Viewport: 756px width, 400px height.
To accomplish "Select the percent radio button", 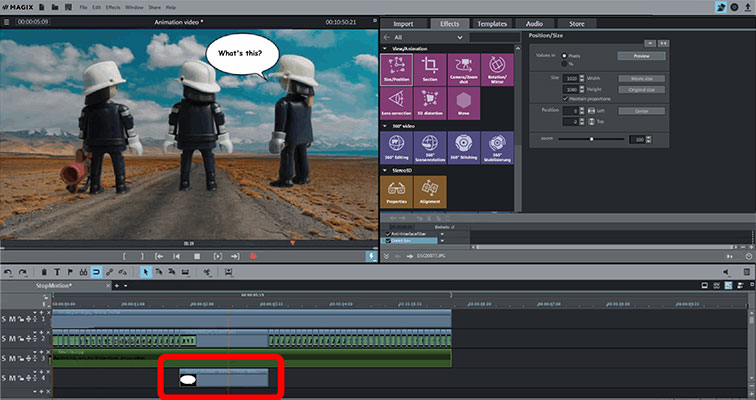I will [564, 64].
